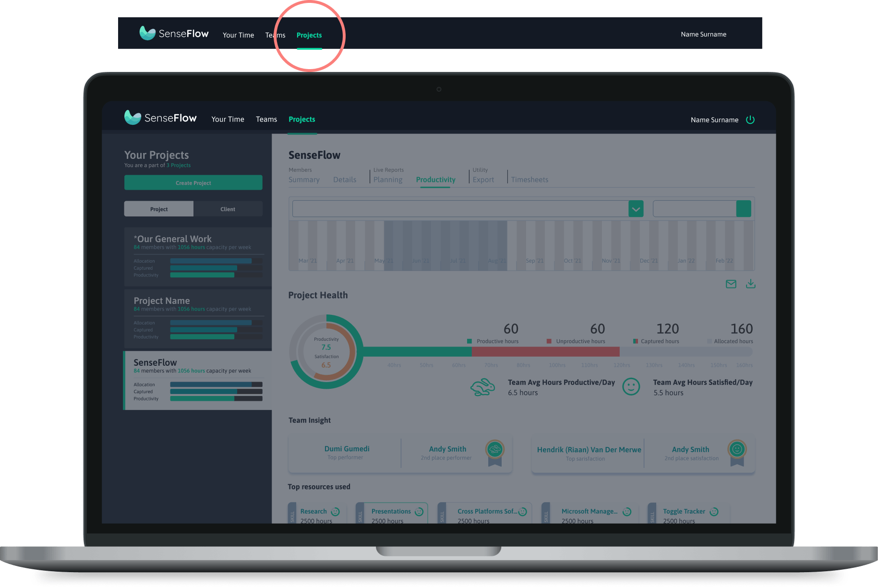878x588 pixels.
Task: Click the green button beside second field
Action: click(744, 209)
